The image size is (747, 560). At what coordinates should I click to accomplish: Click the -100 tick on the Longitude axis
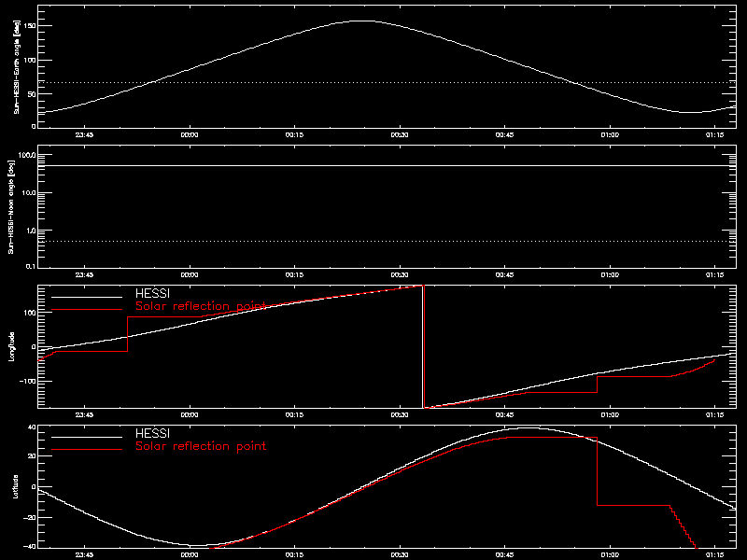pos(27,382)
